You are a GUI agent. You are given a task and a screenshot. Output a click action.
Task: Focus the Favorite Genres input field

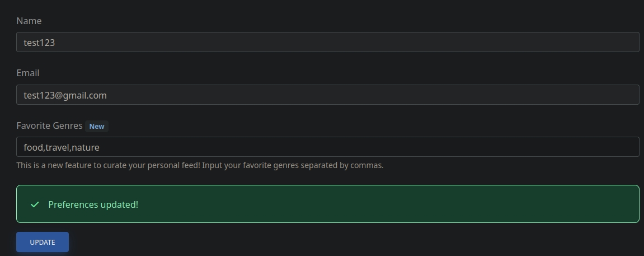tap(327, 147)
